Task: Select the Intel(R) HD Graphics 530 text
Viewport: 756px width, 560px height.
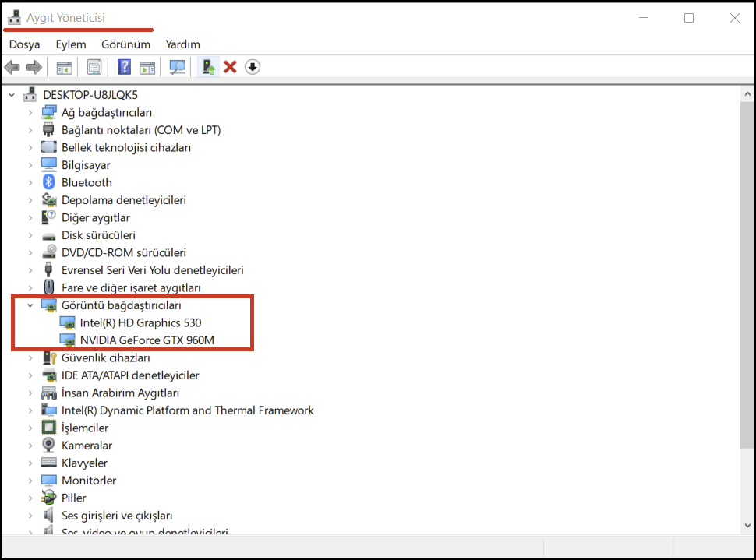Action: pos(141,322)
